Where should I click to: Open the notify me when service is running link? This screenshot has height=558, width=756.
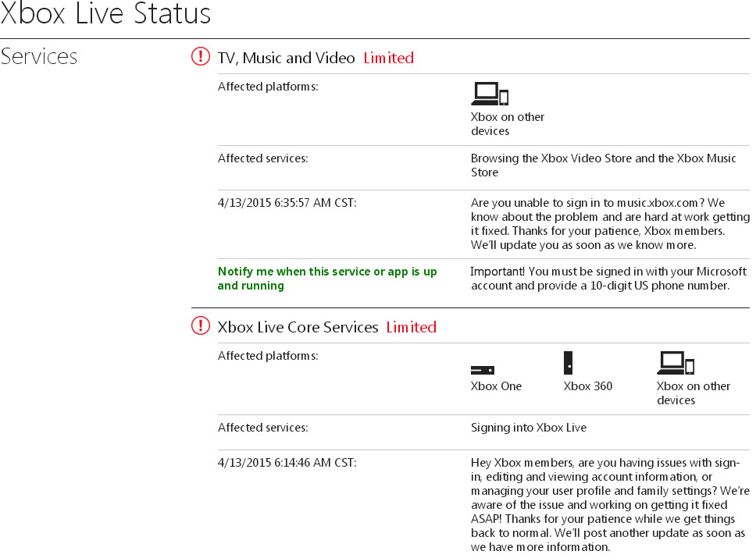click(327, 279)
